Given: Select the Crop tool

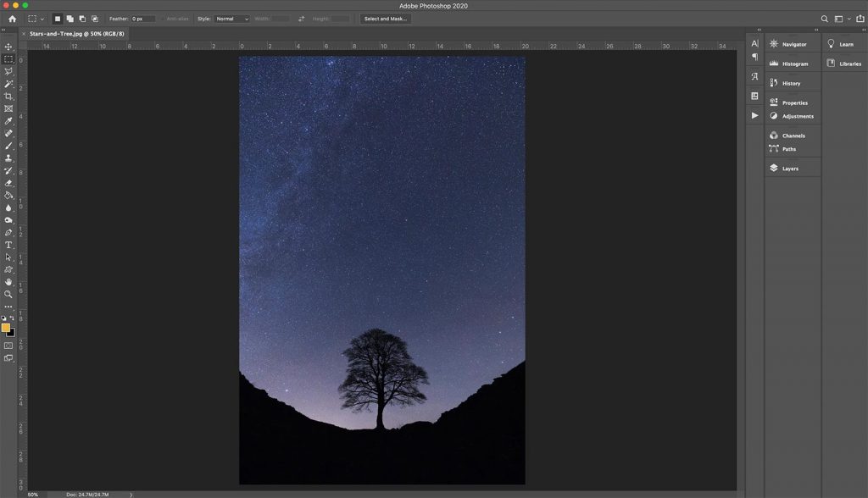Looking at the screenshot, I should [x=8, y=95].
